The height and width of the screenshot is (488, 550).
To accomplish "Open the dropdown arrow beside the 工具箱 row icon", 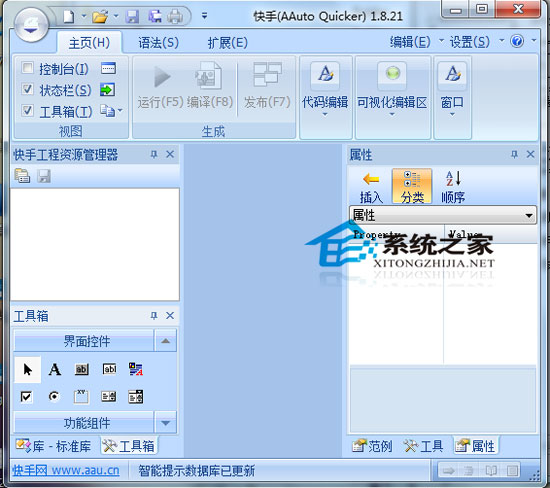I will pos(120,111).
